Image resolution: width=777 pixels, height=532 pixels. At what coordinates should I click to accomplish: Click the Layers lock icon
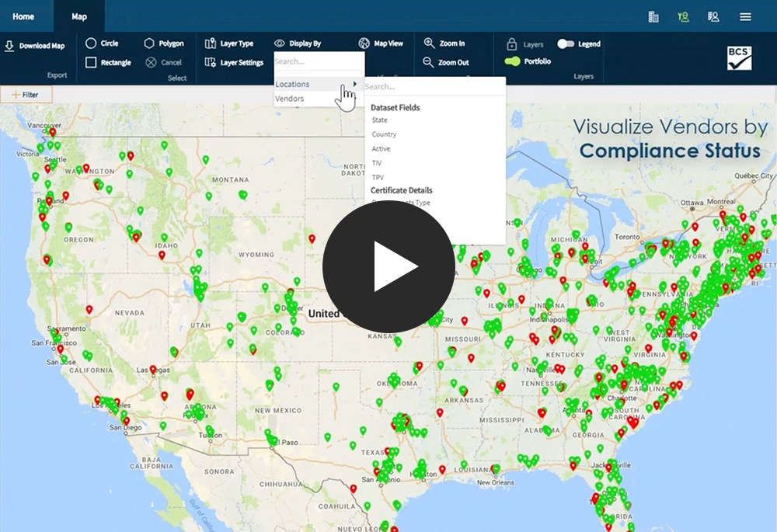coord(511,44)
